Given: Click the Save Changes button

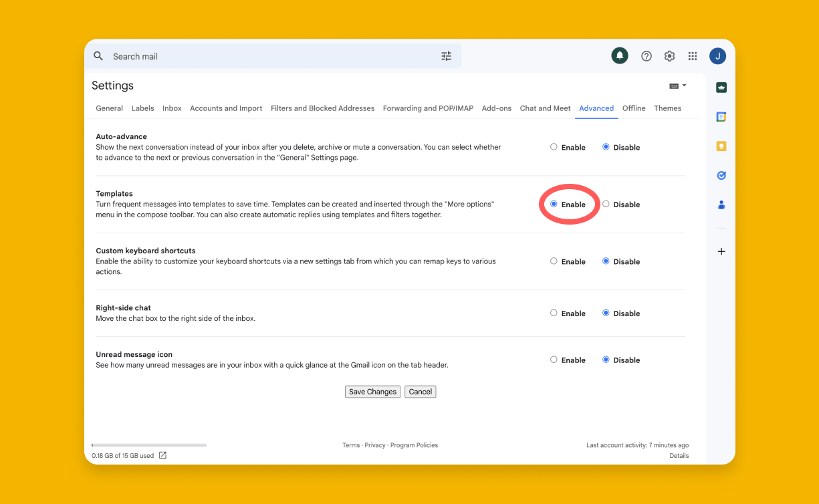Looking at the screenshot, I should pyautogui.click(x=372, y=392).
